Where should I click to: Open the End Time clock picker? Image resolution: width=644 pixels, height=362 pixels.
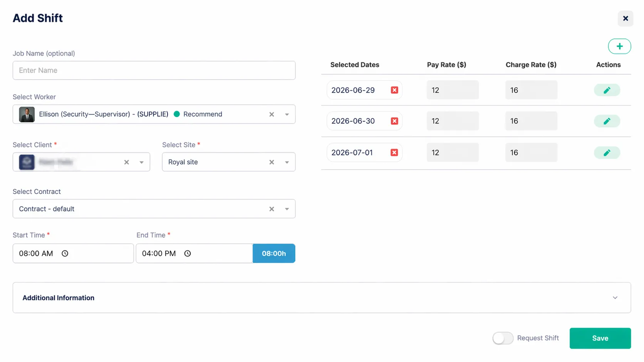pyautogui.click(x=188, y=254)
